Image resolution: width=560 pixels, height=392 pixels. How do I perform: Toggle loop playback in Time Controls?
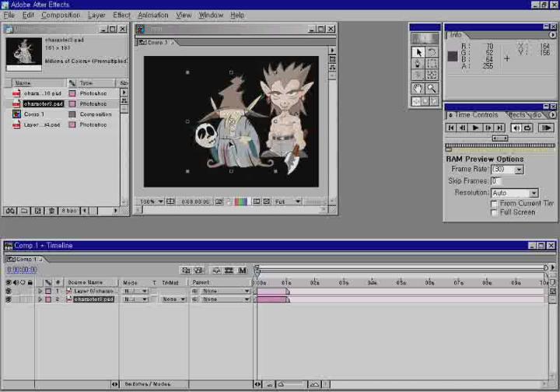(x=528, y=128)
